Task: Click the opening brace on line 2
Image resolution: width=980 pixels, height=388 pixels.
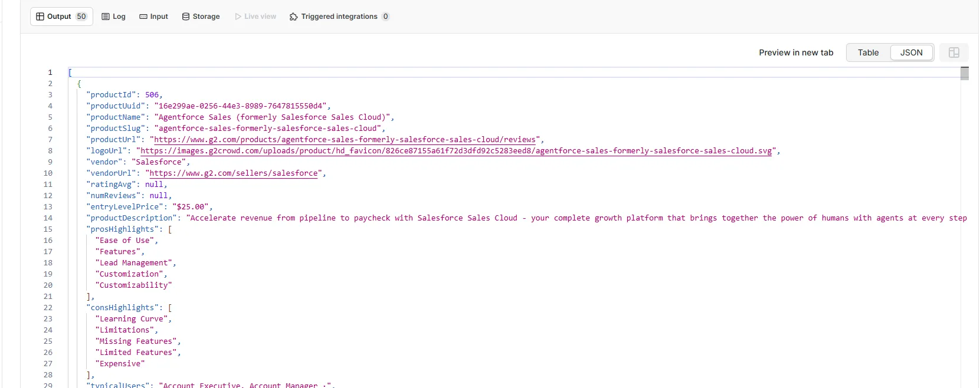Action: coord(79,84)
